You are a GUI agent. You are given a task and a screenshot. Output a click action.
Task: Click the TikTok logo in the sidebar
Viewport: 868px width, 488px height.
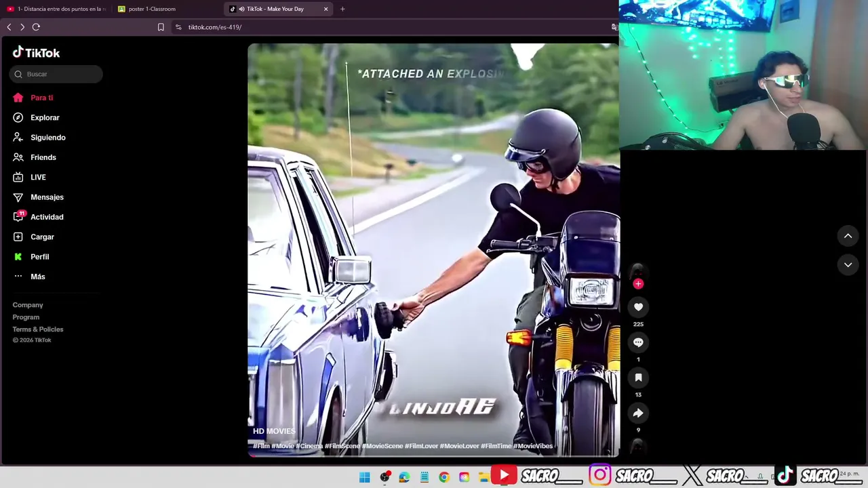(x=36, y=52)
